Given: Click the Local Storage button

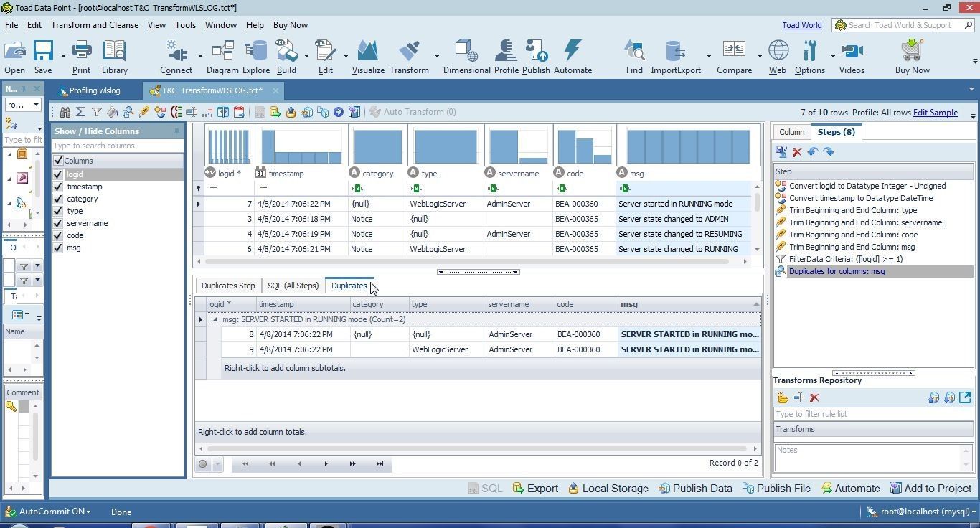Looking at the screenshot, I should [x=608, y=489].
